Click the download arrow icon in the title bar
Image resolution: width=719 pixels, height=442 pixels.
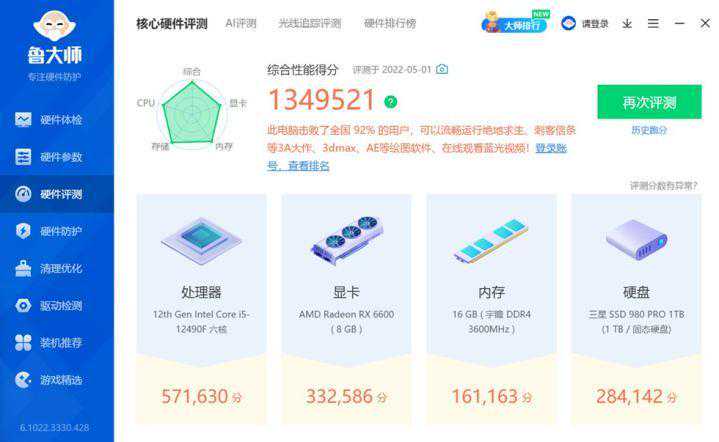click(627, 23)
